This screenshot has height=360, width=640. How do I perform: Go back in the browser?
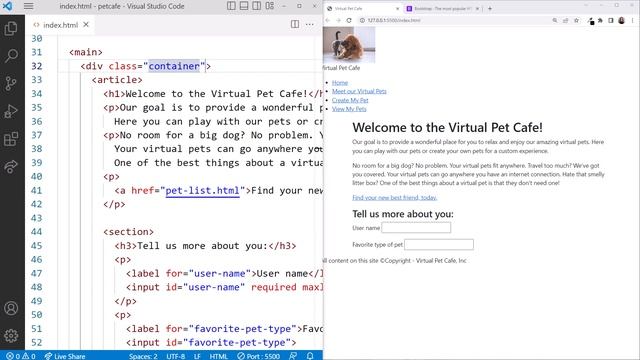(x=327, y=20)
